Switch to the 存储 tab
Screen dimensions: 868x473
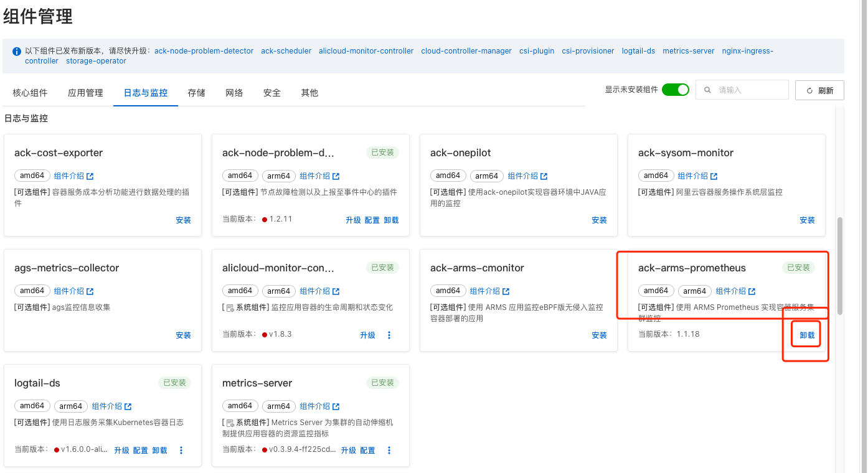[196, 93]
